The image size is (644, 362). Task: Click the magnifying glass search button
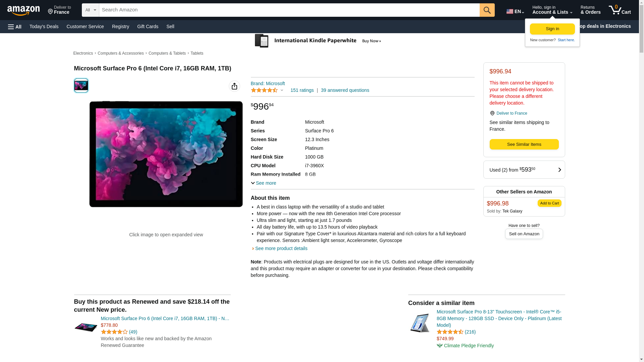487,10
